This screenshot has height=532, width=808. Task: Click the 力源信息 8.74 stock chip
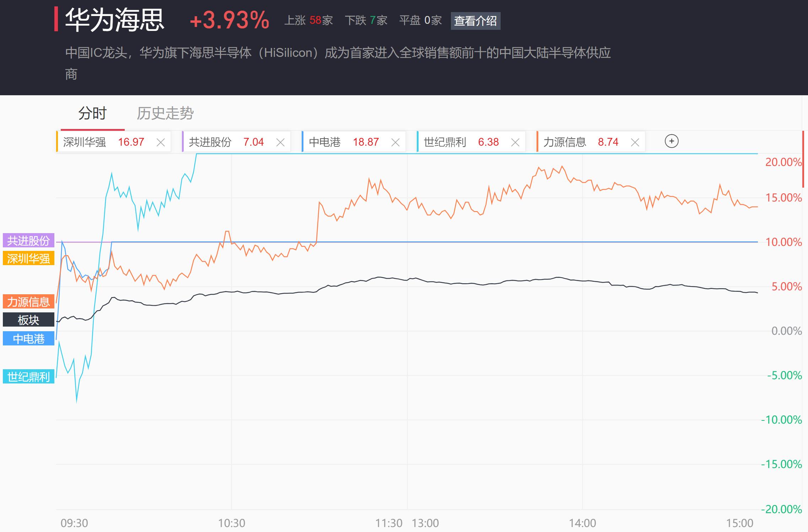tap(580, 142)
